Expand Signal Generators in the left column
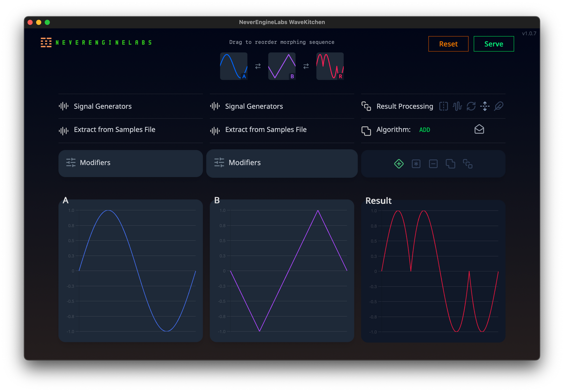This screenshot has height=392, width=564. (x=103, y=106)
